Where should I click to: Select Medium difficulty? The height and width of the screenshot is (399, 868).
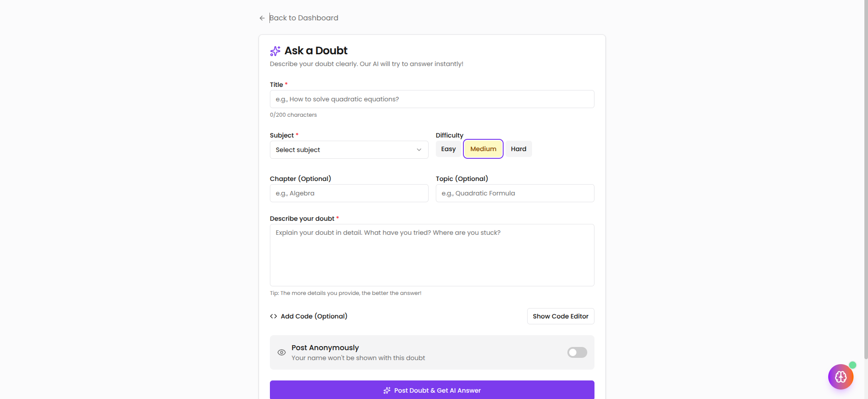tap(483, 149)
